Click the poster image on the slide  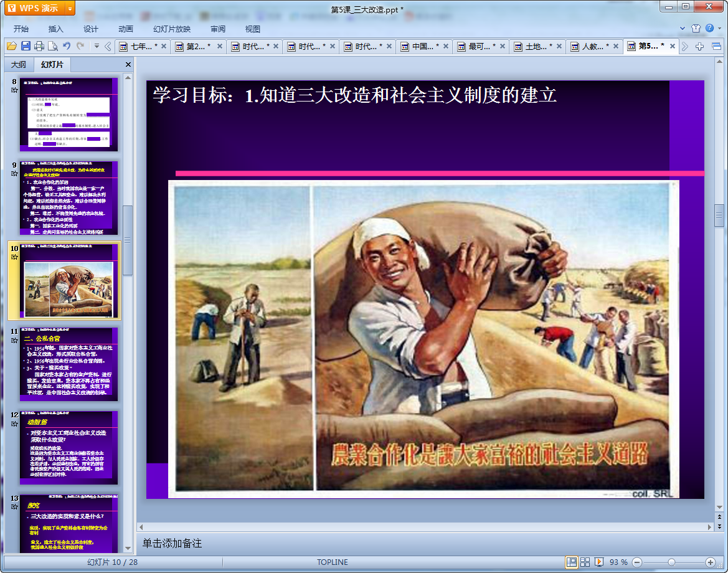click(423, 339)
